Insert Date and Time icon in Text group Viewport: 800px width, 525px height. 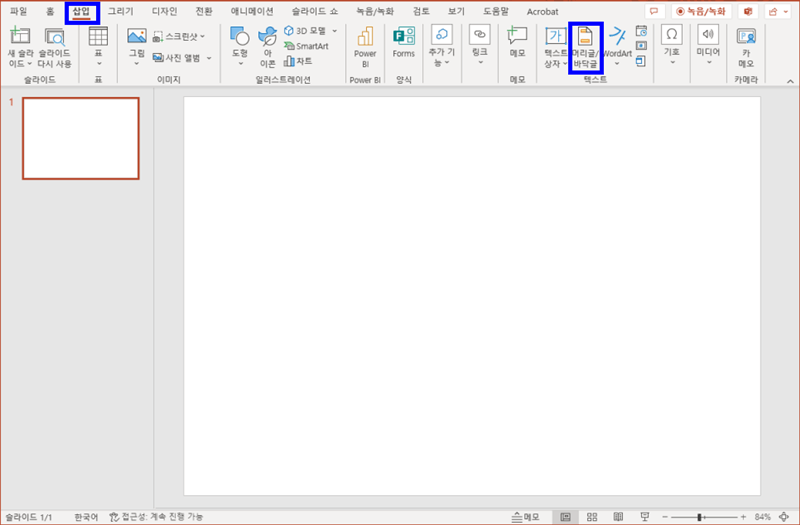tap(641, 31)
